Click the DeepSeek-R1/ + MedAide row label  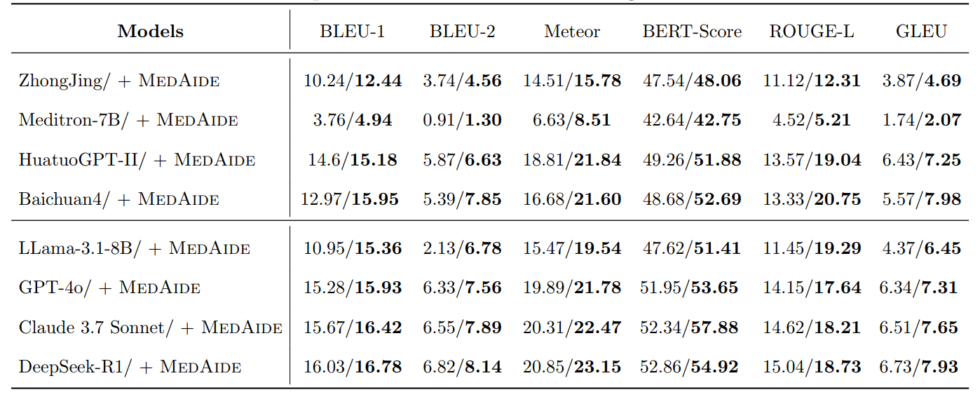(130, 367)
